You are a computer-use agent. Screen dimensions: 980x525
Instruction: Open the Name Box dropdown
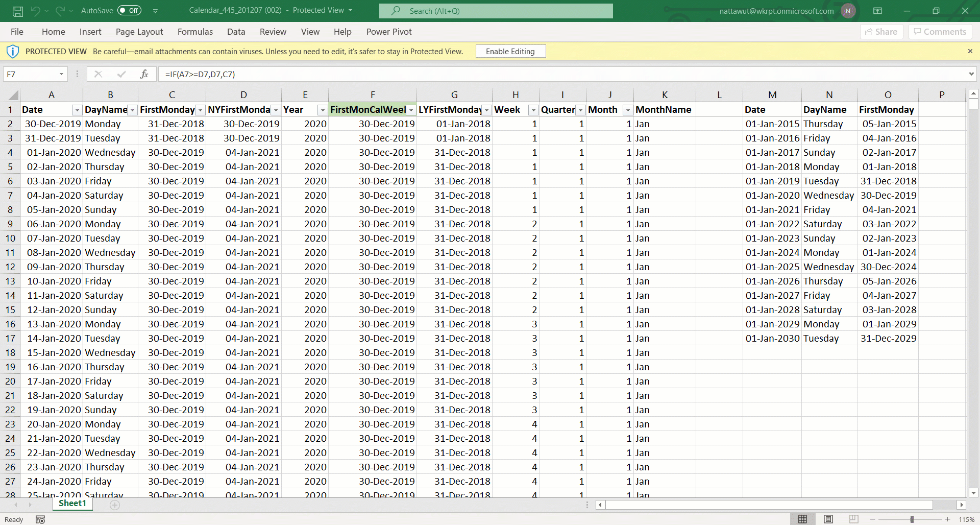click(61, 74)
